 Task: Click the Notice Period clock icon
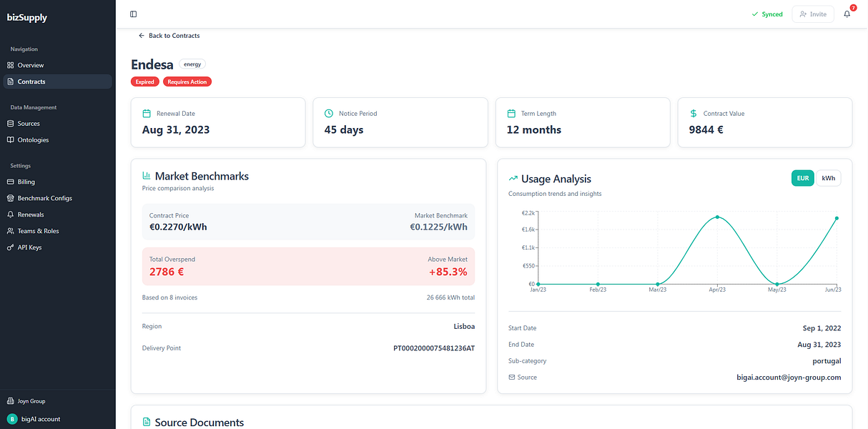coord(329,114)
